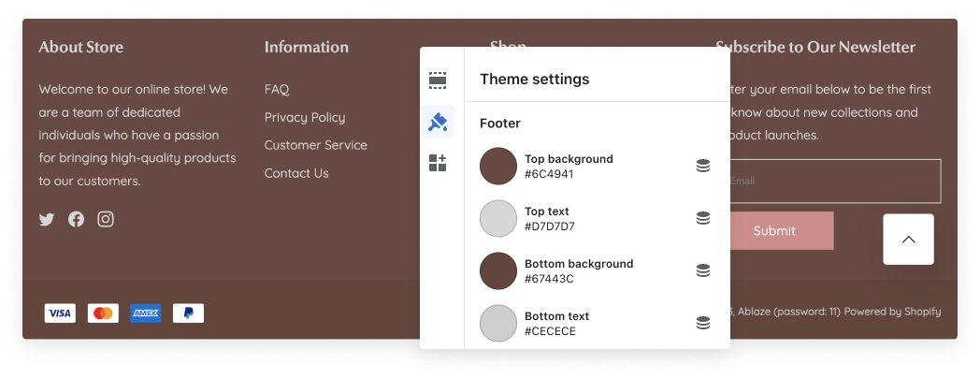Pick the Top background #6C4941 swatch
Viewport: 980px width, 379px height.
(x=498, y=167)
